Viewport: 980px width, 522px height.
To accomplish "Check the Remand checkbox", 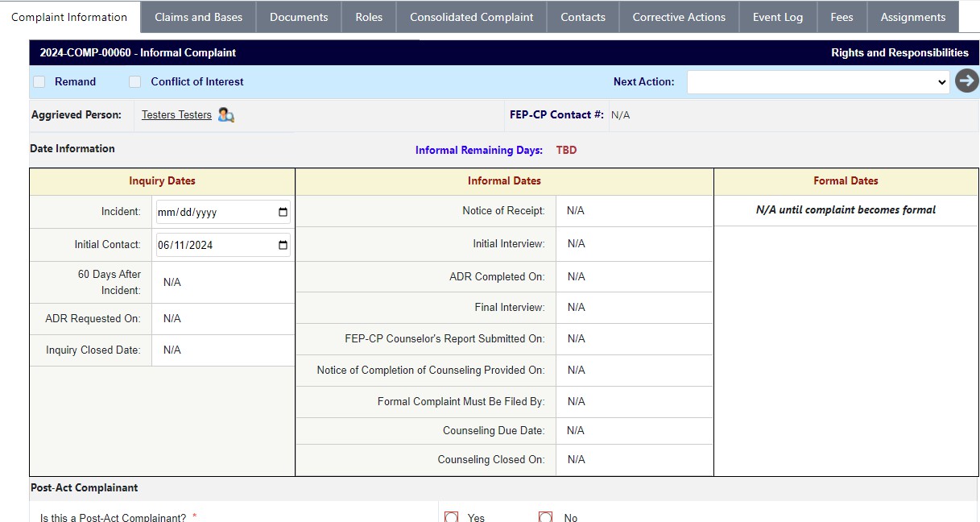I will pyautogui.click(x=39, y=81).
